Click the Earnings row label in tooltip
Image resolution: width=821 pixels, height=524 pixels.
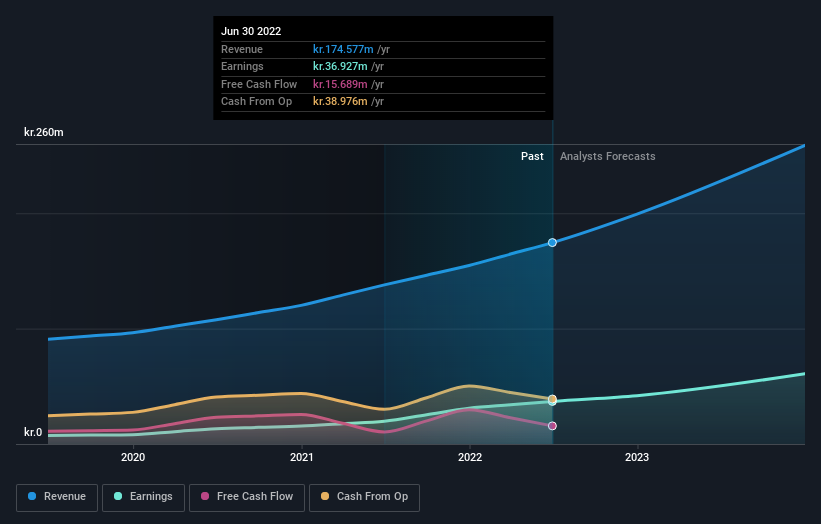coord(242,66)
